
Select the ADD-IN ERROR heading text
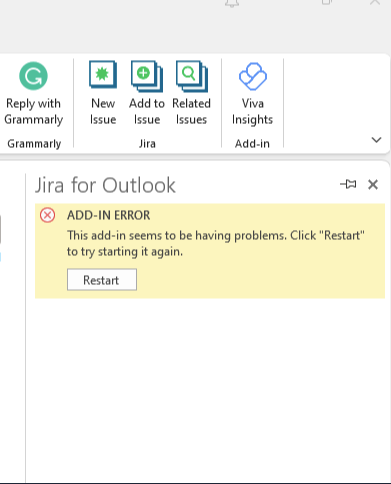tap(108, 215)
